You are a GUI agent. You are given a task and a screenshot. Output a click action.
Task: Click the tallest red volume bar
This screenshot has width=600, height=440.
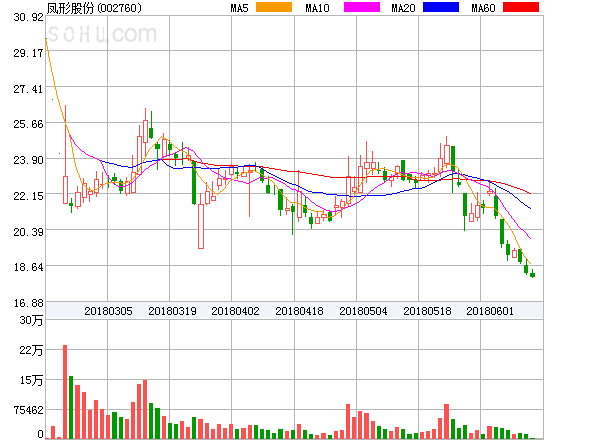pyautogui.click(x=65, y=392)
